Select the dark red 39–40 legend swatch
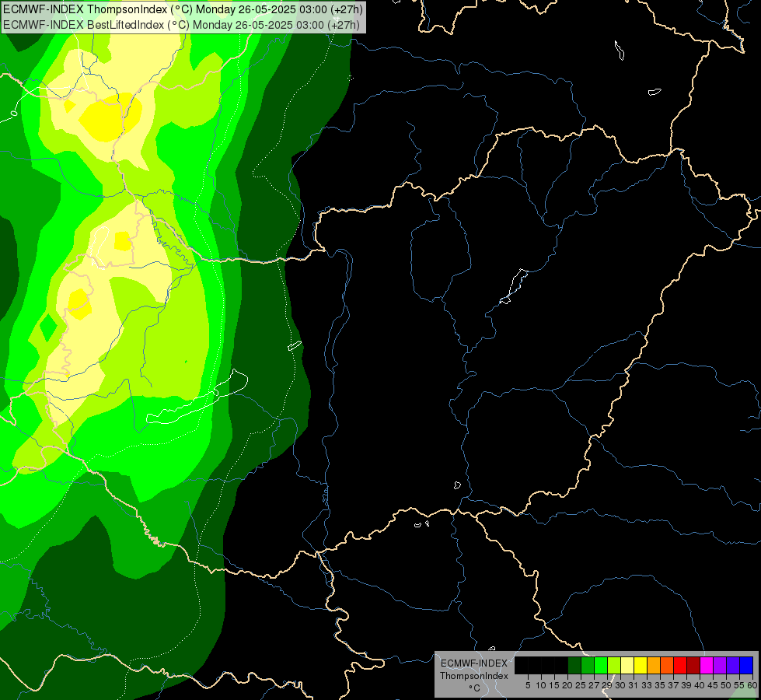761x700 pixels. (693, 665)
